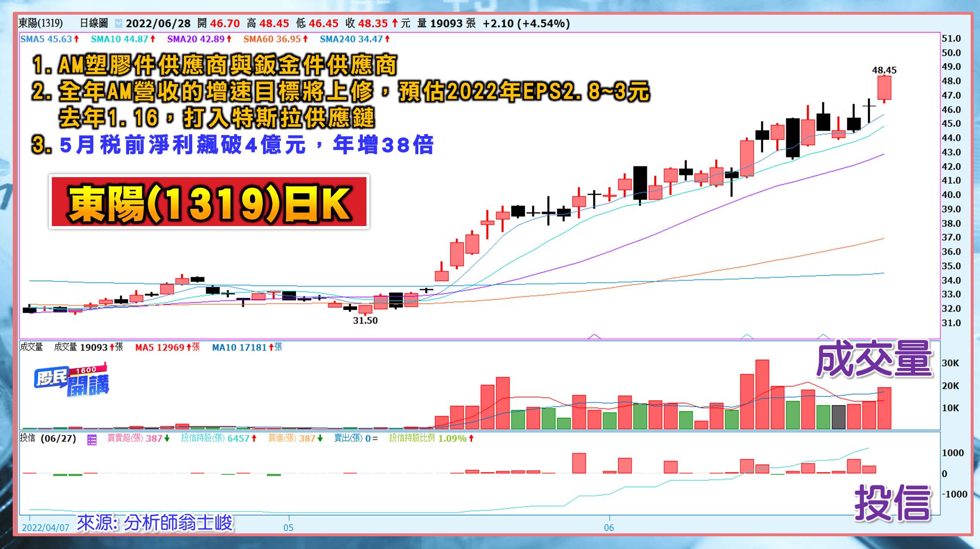This screenshot has height=549, width=980.
Task: Click the 31.50 low price label
Action: tap(365, 320)
